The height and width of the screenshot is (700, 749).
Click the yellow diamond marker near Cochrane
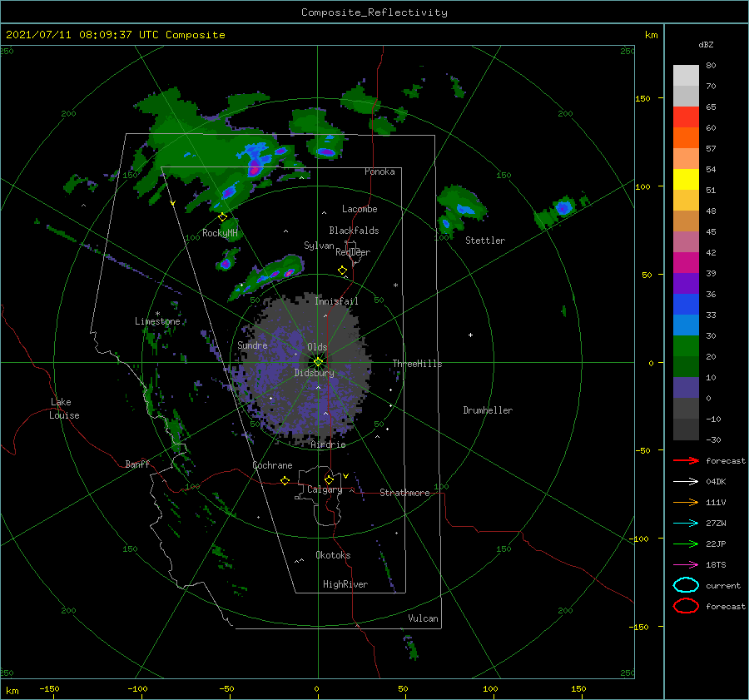pos(285,481)
